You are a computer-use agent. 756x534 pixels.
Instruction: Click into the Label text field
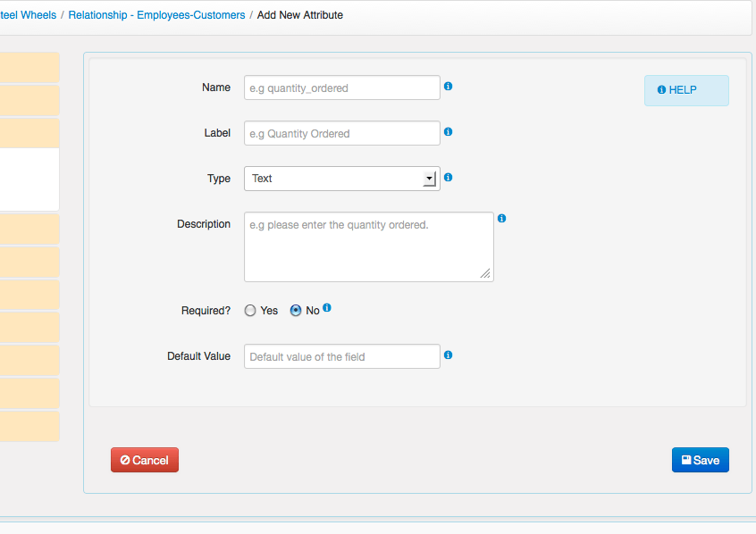pyautogui.click(x=341, y=133)
